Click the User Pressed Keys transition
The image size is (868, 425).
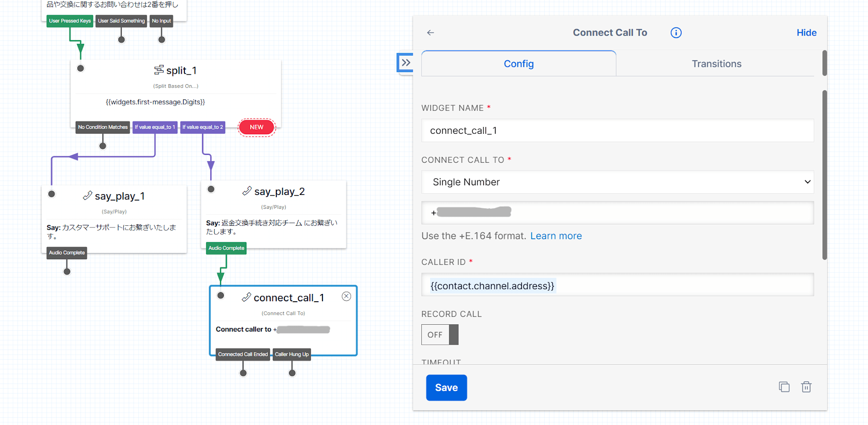pyautogui.click(x=70, y=21)
